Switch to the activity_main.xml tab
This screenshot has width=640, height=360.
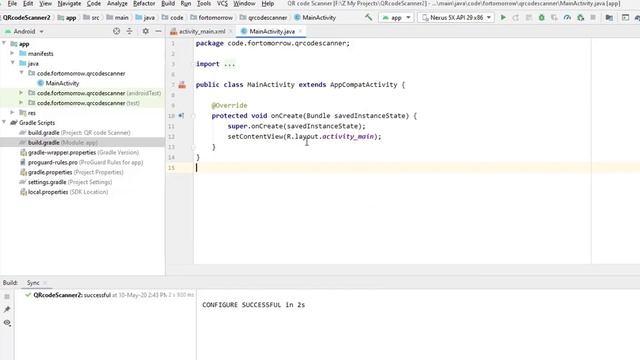pyautogui.click(x=202, y=31)
